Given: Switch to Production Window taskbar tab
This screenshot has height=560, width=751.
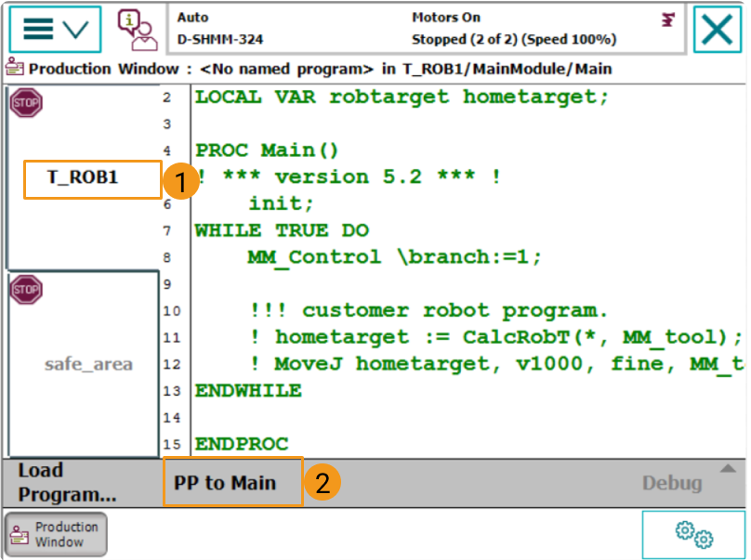Looking at the screenshot, I should click(56, 534).
